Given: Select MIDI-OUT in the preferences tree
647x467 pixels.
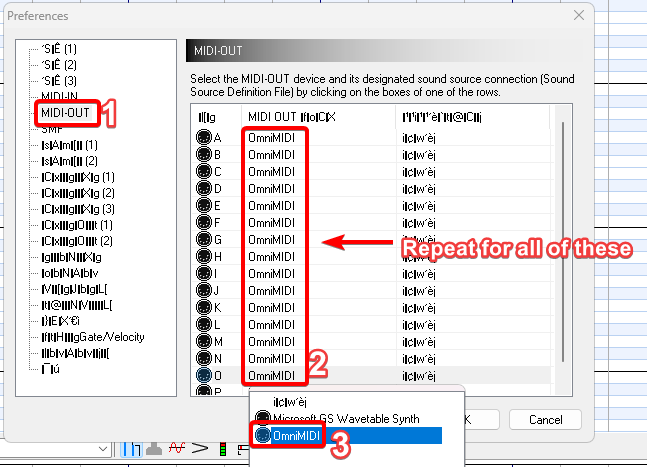Looking at the screenshot, I should coord(66,113).
